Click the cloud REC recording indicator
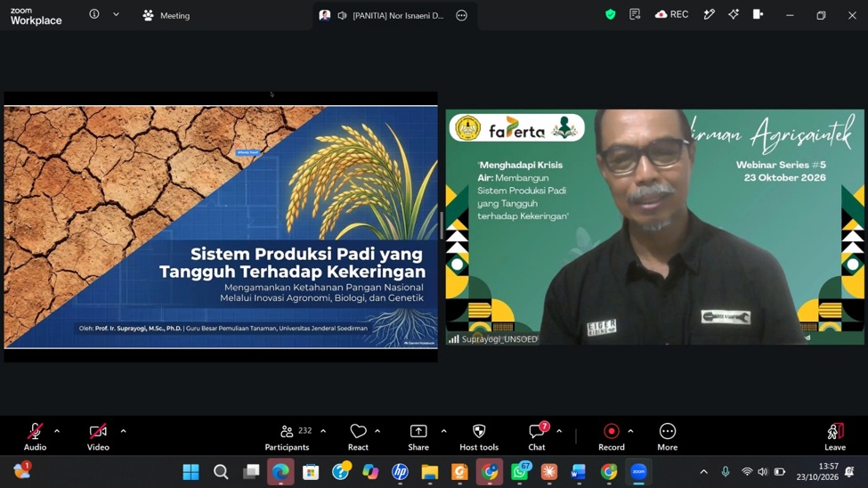The image size is (868, 488). click(x=671, y=15)
